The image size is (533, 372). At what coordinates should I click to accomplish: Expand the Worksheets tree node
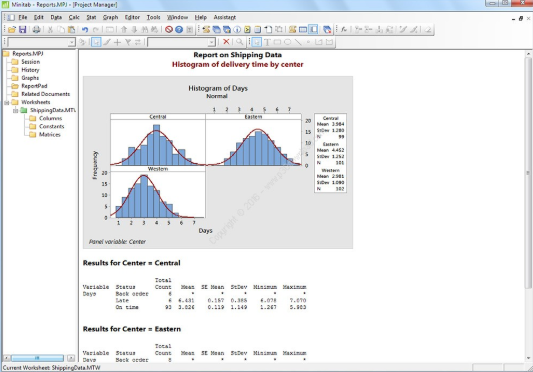click(7, 102)
